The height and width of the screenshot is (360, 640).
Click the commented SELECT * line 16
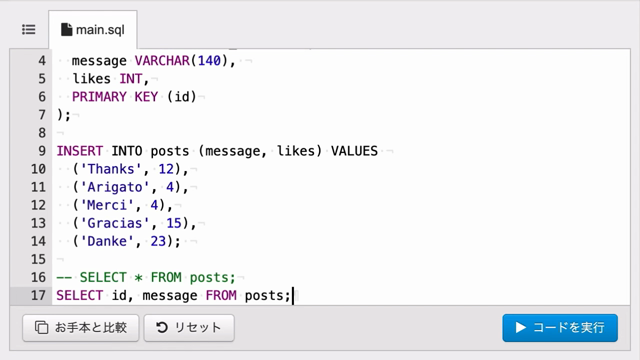click(x=146, y=277)
